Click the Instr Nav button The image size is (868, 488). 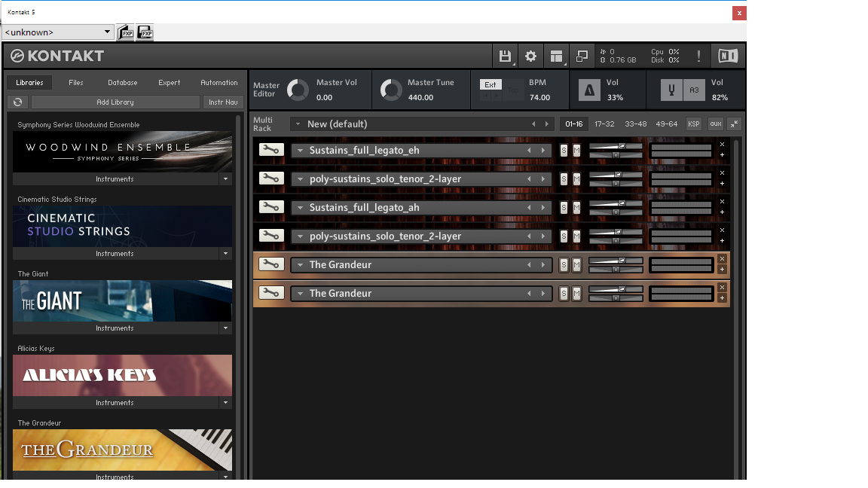[x=223, y=102]
